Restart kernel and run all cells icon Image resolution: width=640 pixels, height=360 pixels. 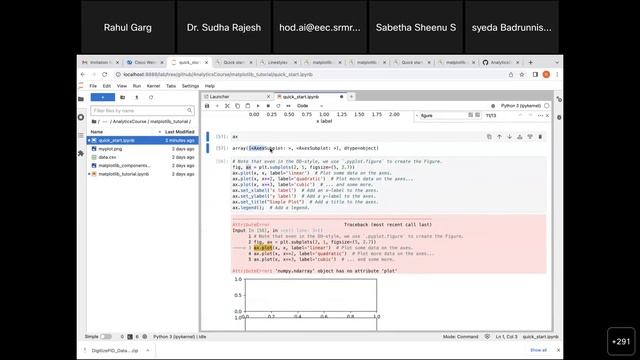[x=289, y=106]
